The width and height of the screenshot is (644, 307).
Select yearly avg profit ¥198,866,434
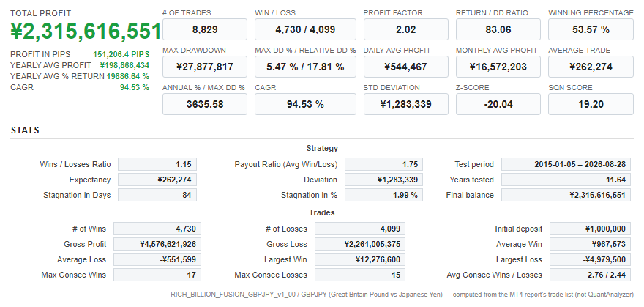pyautogui.click(x=124, y=65)
